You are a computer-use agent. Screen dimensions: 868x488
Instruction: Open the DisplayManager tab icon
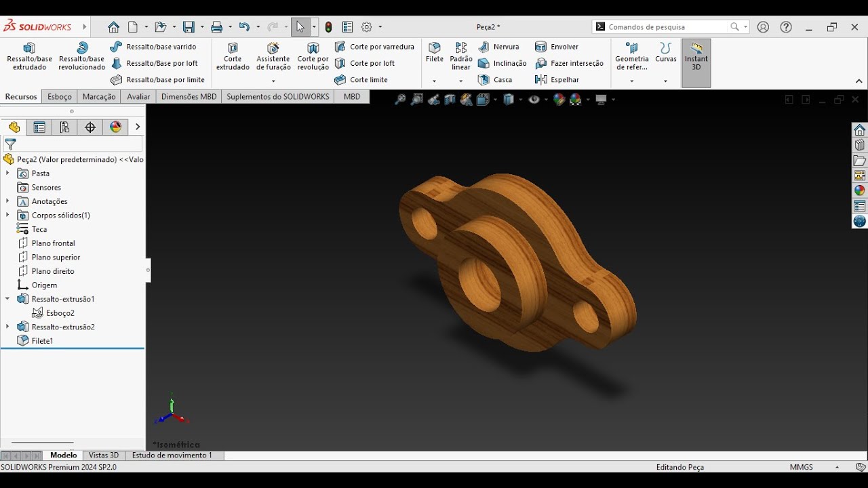[x=115, y=127]
